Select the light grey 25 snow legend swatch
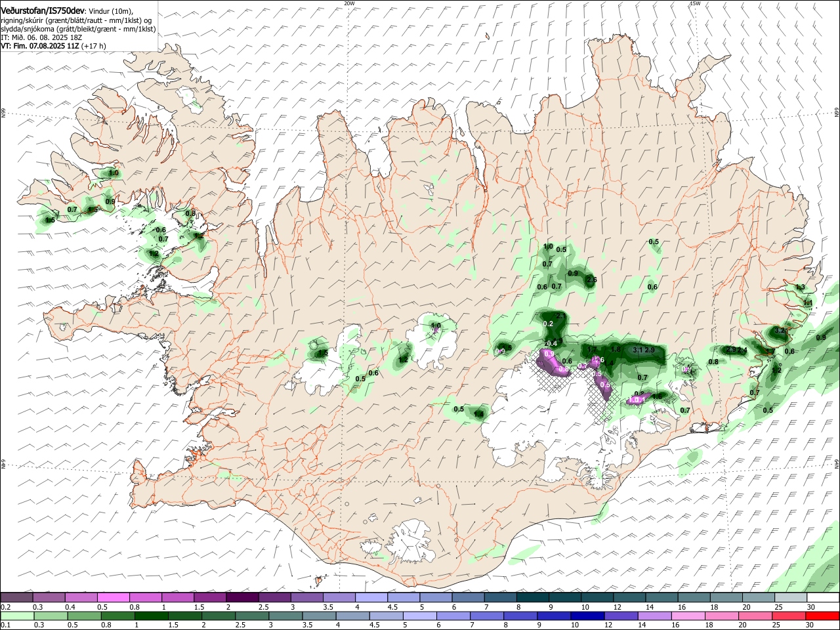This screenshot has height=630, width=840. pos(791,597)
